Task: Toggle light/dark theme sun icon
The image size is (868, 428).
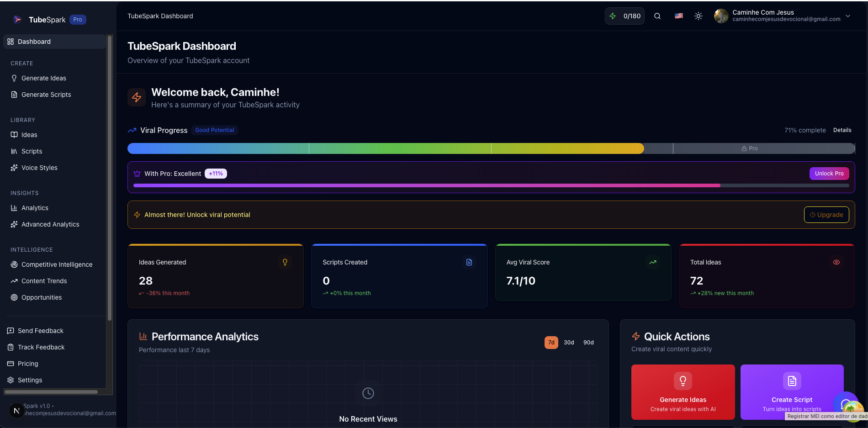Action: 699,16
